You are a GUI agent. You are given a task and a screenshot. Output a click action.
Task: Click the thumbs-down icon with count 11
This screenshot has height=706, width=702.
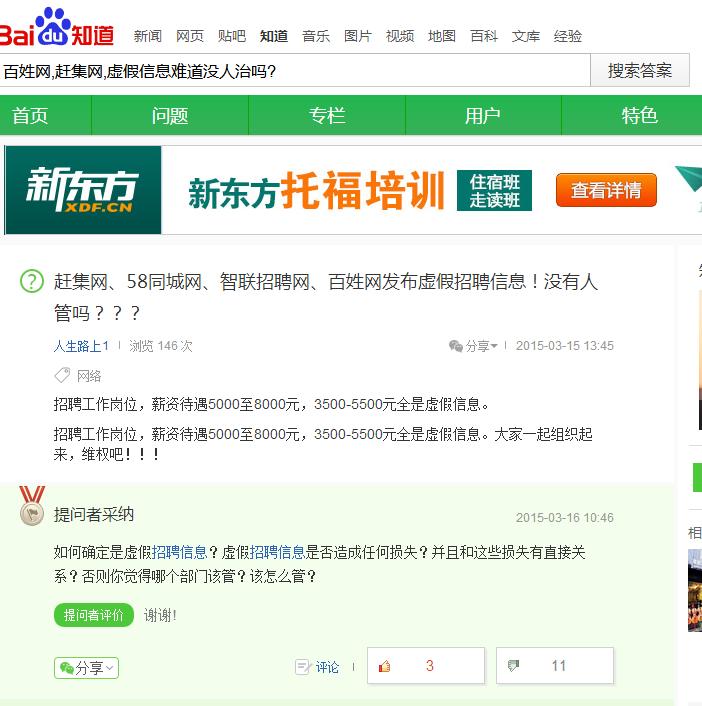click(x=513, y=665)
